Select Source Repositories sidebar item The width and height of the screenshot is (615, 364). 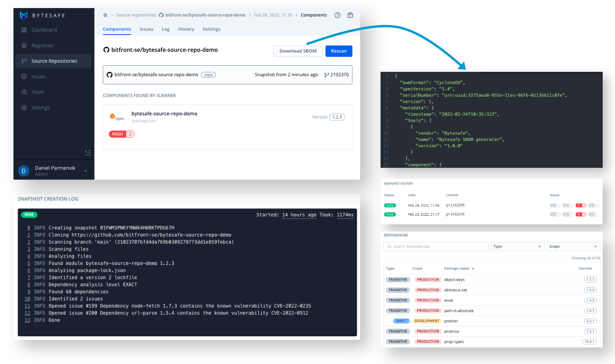[53, 61]
